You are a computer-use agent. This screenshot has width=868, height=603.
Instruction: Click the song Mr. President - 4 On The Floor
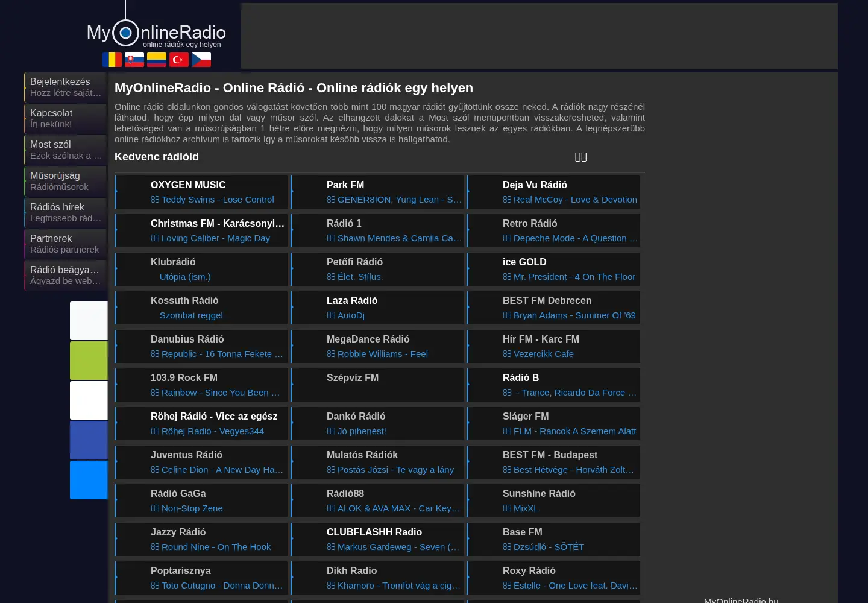pyautogui.click(x=574, y=277)
